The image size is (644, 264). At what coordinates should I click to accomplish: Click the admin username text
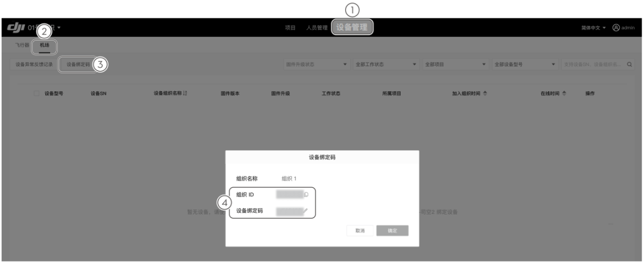point(627,28)
